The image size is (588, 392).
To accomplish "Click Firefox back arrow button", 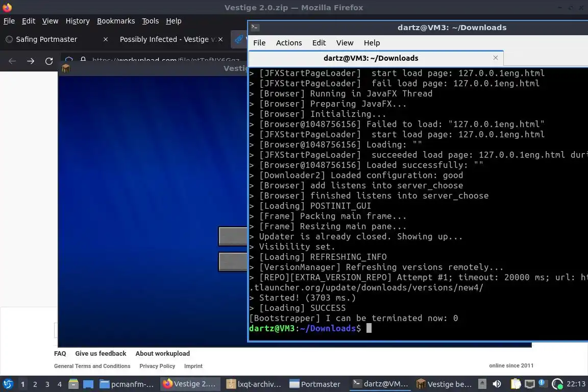I will coord(12,61).
